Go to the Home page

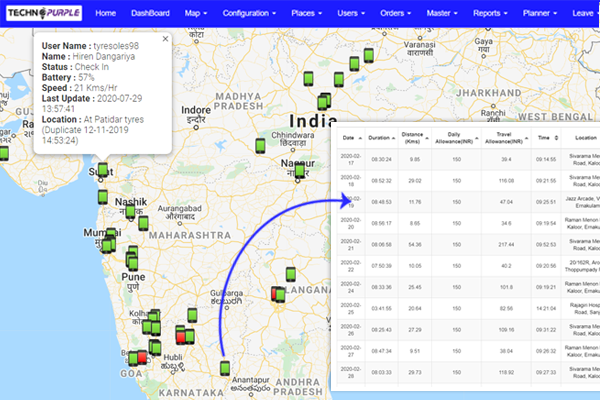tap(106, 13)
